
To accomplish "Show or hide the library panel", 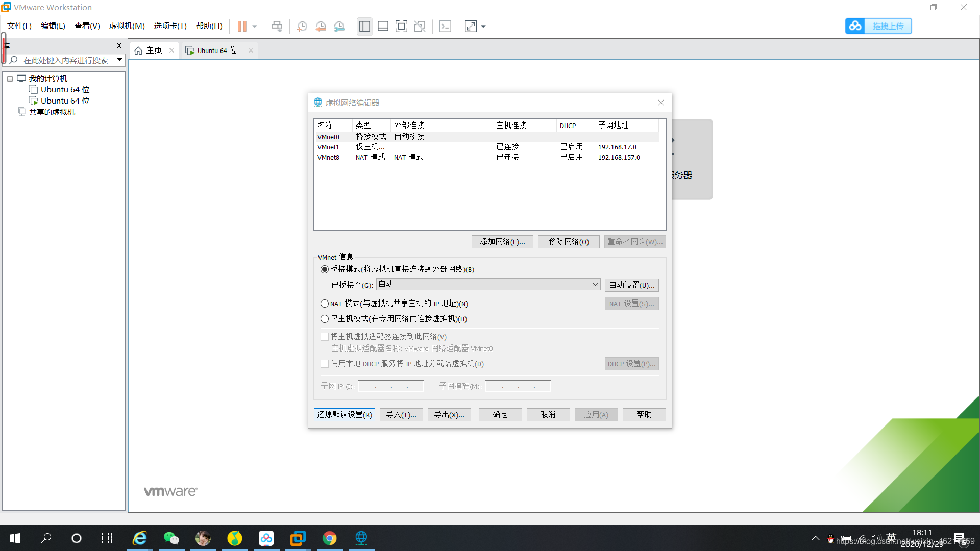I will (364, 26).
